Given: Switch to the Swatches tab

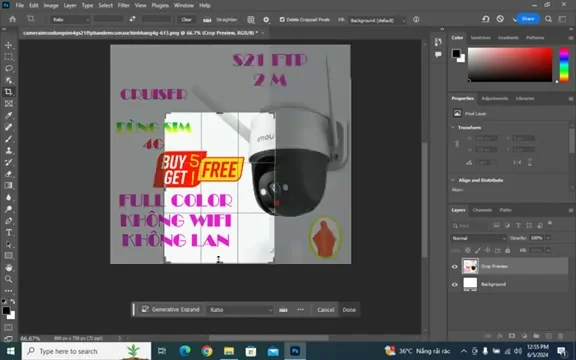Looking at the screenshot, I should click(480, 38).
